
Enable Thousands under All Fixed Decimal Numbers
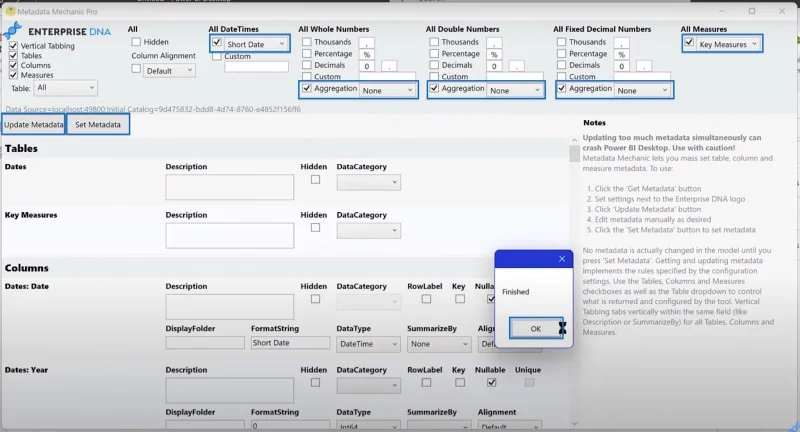click(562, 42)
